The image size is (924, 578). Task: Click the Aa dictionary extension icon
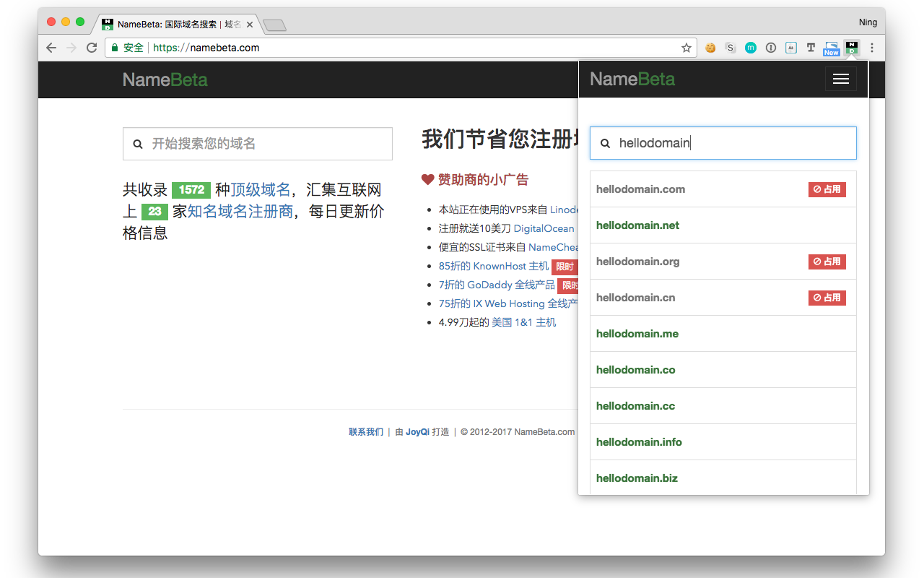click(x=791, y=48)
